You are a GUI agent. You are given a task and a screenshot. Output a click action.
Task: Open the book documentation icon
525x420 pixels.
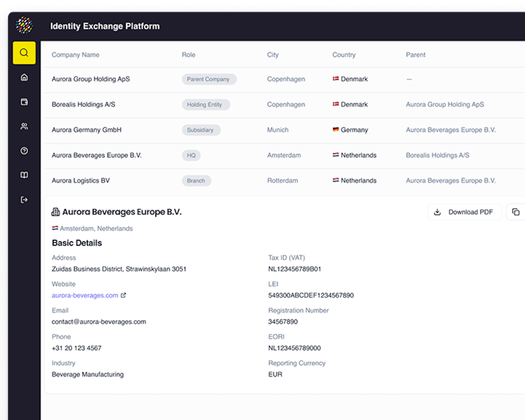point(24,175)
